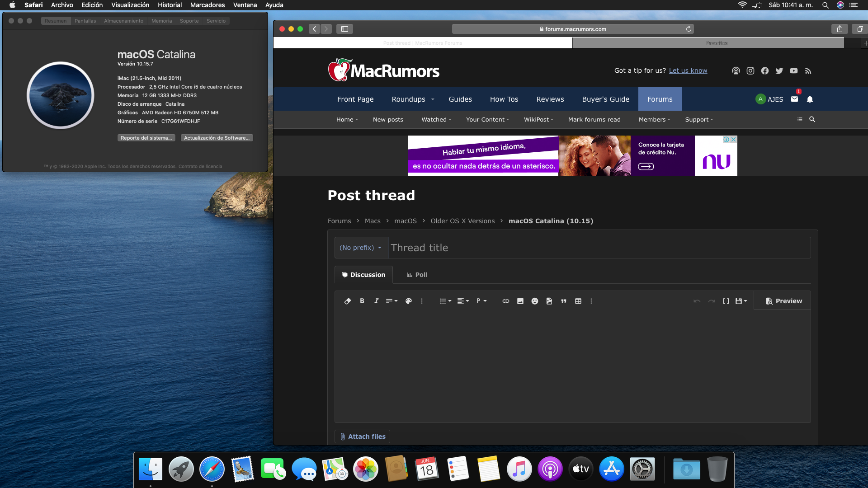The image size is (868, 488).
Task: Expand the list options dropdown
Action: pos(445,301)
